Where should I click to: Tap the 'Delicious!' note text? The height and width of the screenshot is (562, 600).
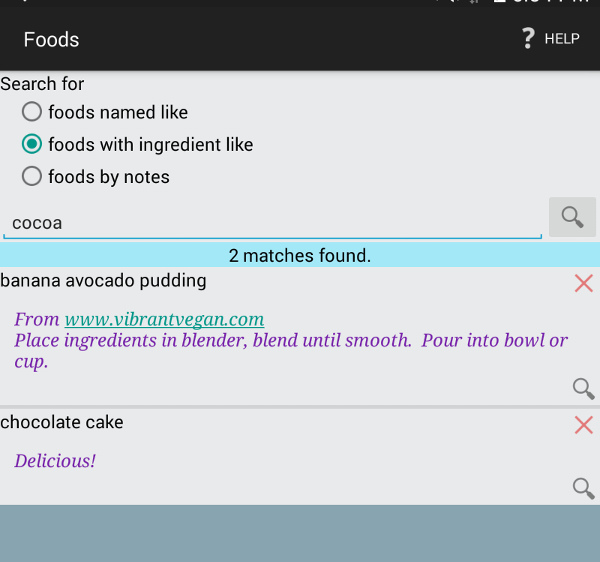(x=55, y=461)
